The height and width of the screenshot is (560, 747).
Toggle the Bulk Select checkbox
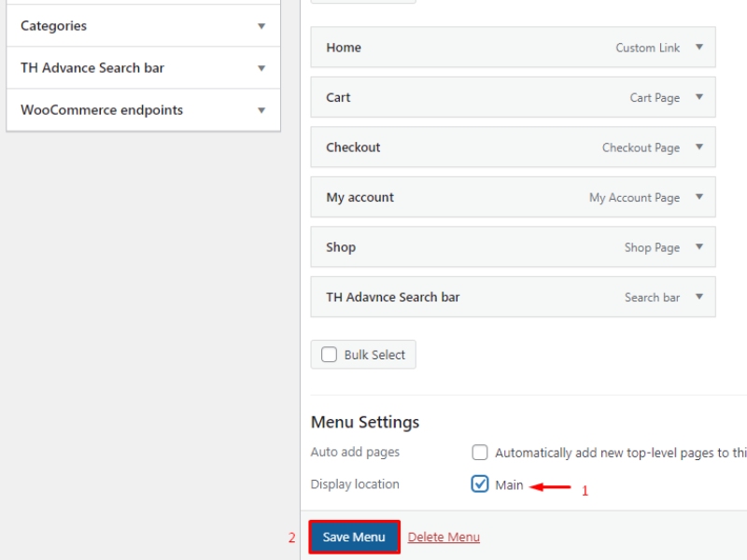pyautogui.click(x=329, y=355)
